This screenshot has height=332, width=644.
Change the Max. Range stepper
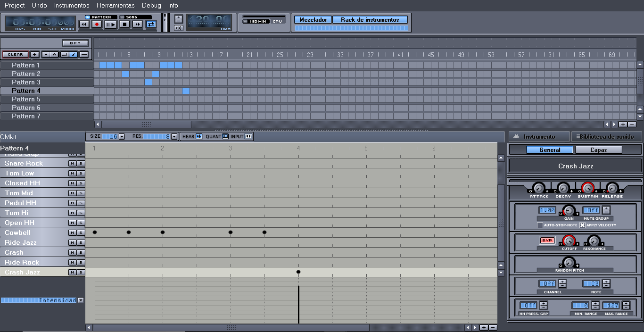pyautogui.click(x=625, y=306)
